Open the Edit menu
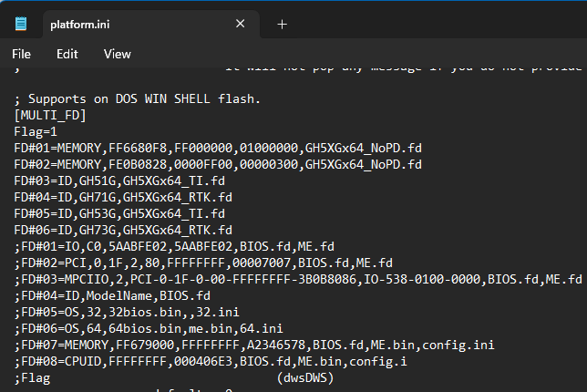Screen dimensions: 587x392 click(67, 54)
